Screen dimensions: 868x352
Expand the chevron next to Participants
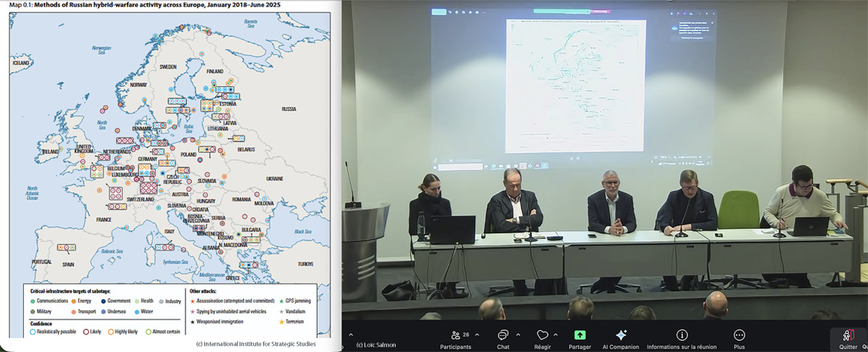click(477, 335)
